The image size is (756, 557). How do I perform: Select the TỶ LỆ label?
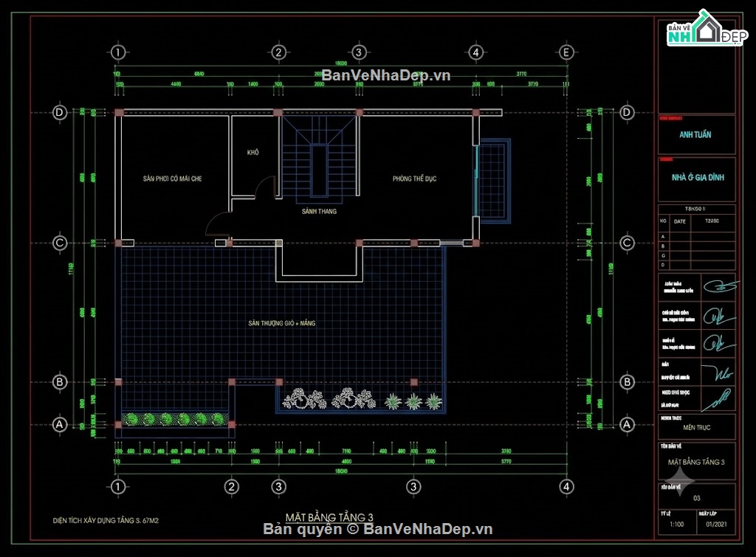pyautogui.click(x=665, y=513)
